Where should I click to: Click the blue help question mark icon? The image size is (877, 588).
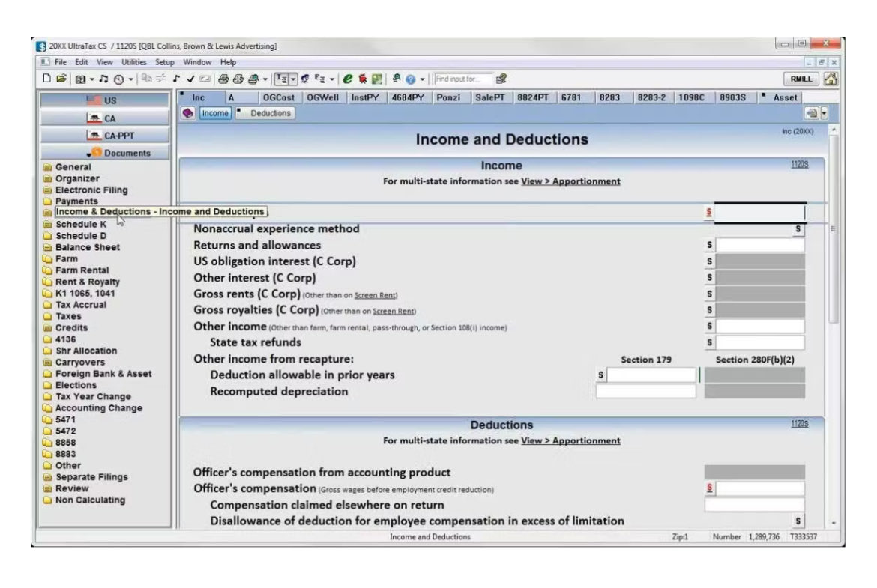(411, 79)
